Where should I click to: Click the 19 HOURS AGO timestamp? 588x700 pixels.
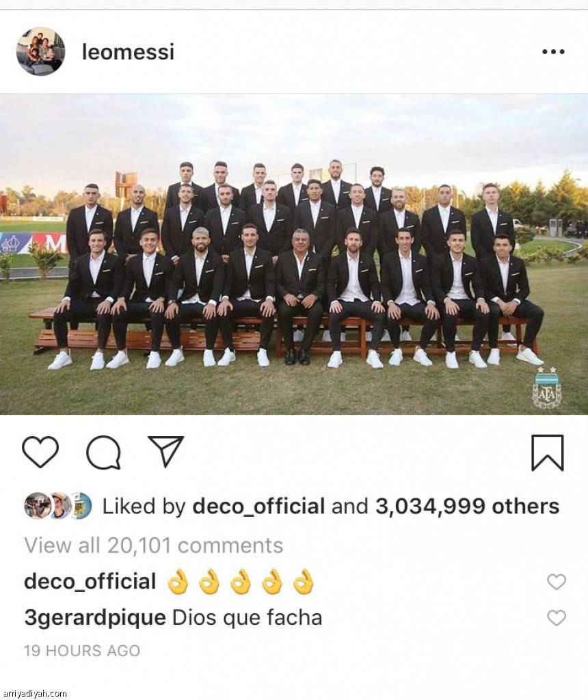(82, 651)
